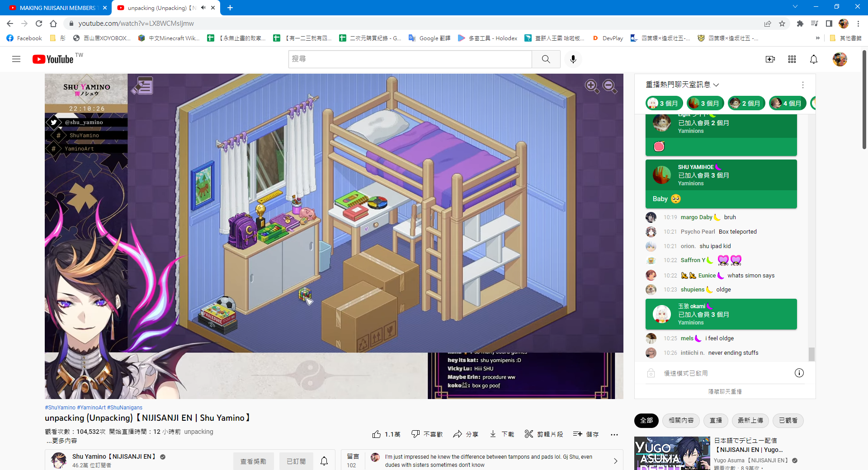Open Yugo Asuma debut video thumbnail
This screenshot has height=470, width=868.
[672, 453]
